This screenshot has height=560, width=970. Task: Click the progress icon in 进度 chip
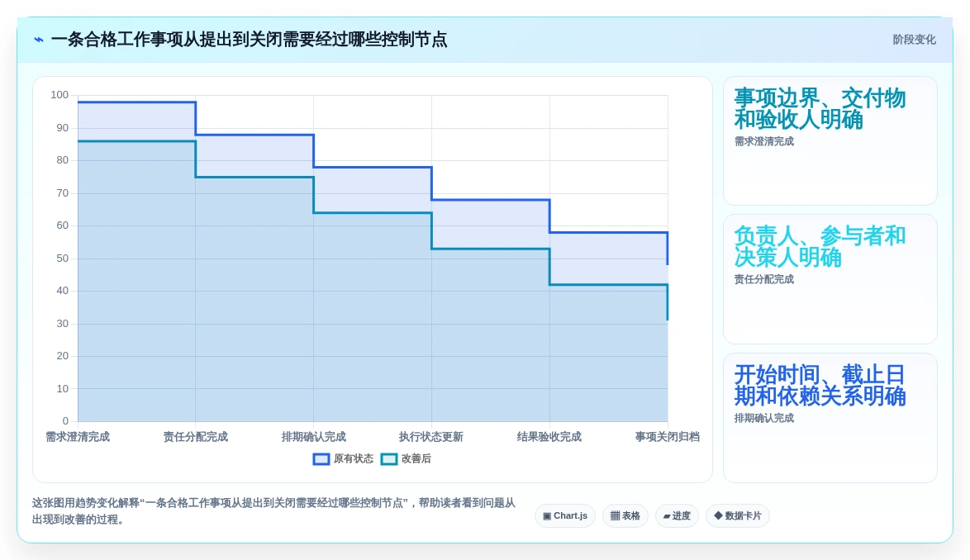tap(667, 516)
